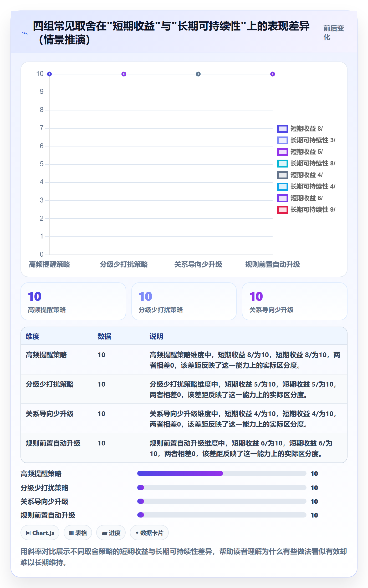The image size is (368, 588).
Task: Click the 关系导向少升级 progress bar
Action: tap(222, 501)
